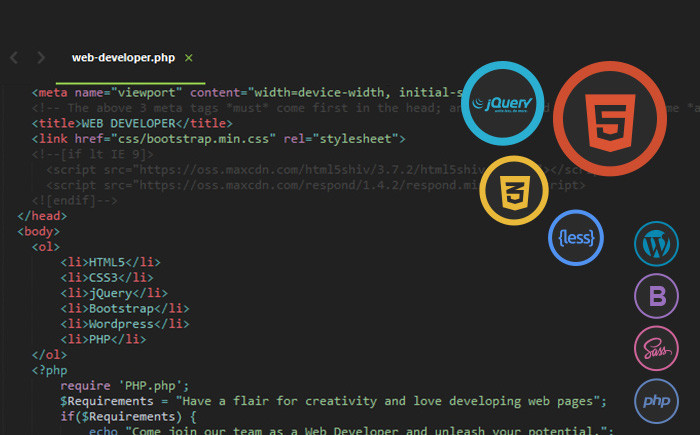This screenshot has height=435, width=700.
Task: Click the Wordpress list item line
Action: point(125,324)
